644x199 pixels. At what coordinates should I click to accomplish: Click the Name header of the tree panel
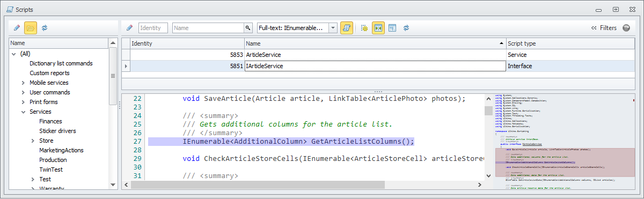(x=59, y=43)
